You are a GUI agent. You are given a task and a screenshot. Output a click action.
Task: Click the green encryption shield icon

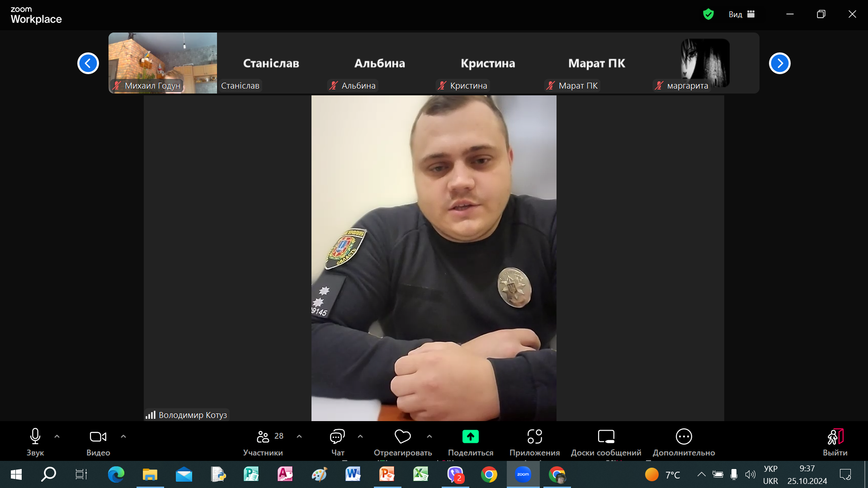pos(708,14)
